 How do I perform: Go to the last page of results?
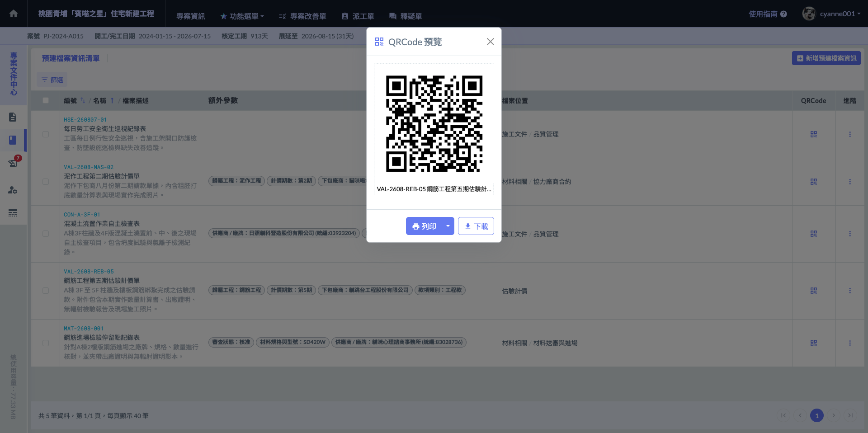850,415
